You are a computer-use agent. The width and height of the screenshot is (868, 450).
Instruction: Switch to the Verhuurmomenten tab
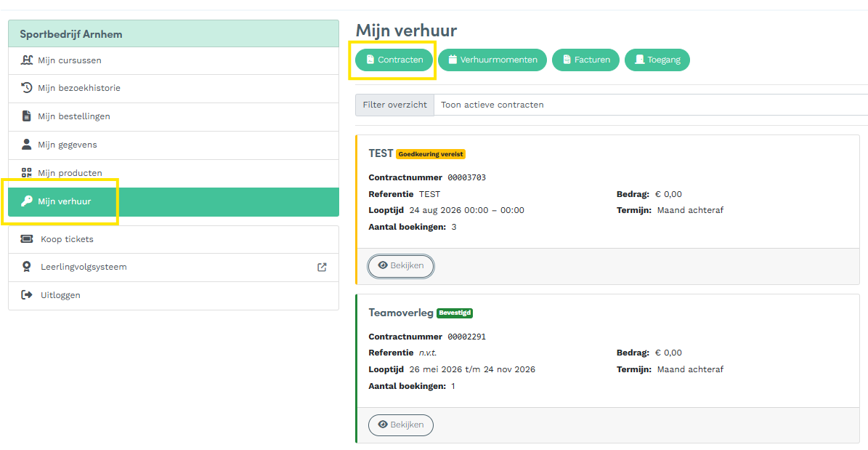[x=492, y=60]
